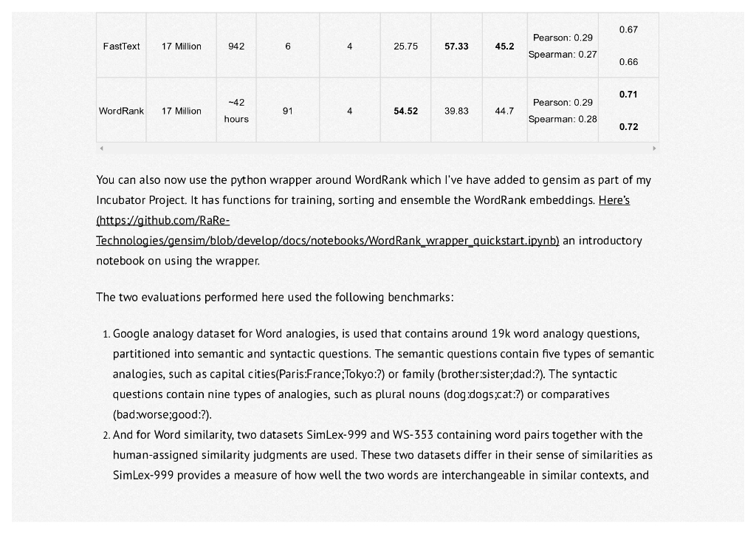Click the 25.75 table cell

405,46
